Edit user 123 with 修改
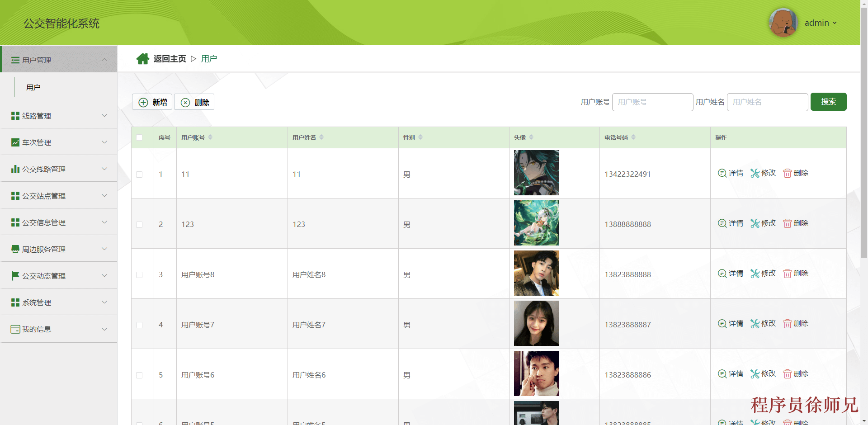This screenshot has height=425, width=868. coord(763,223)
